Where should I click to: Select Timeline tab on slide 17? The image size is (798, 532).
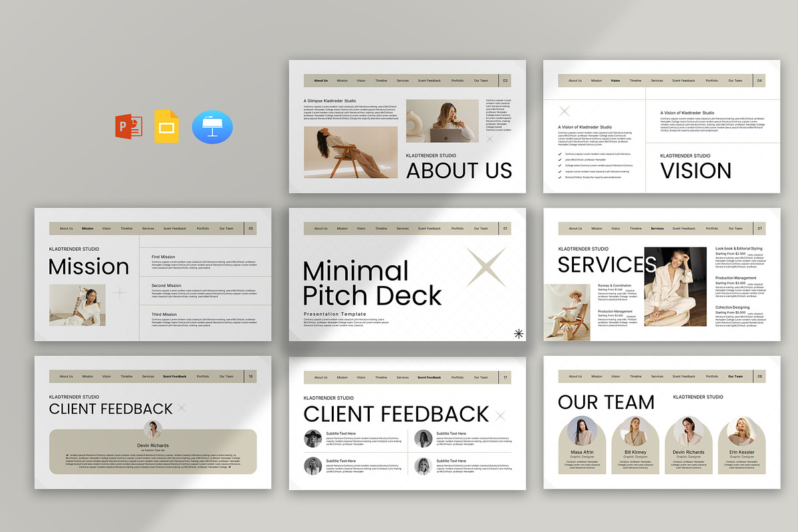pos(381,377)
